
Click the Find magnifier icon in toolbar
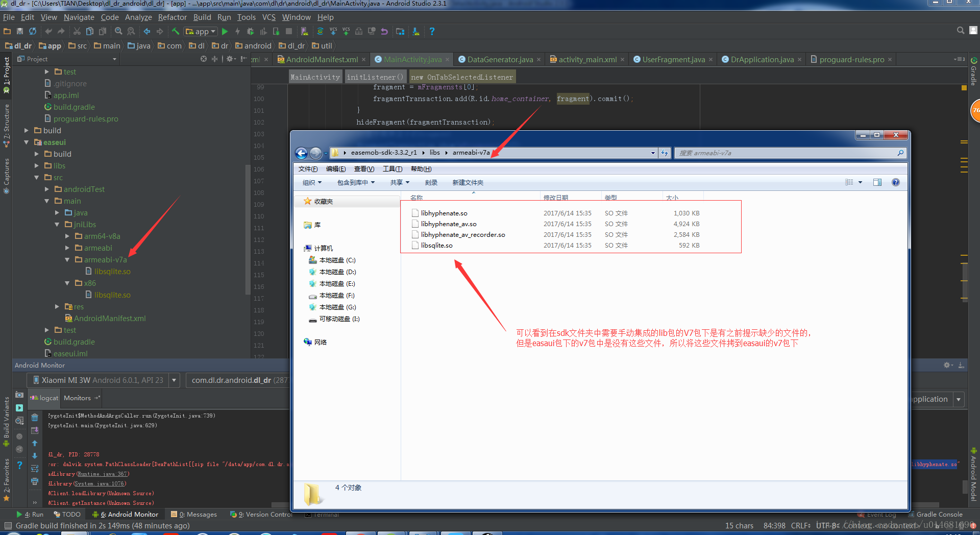click(x=118, y=31)
